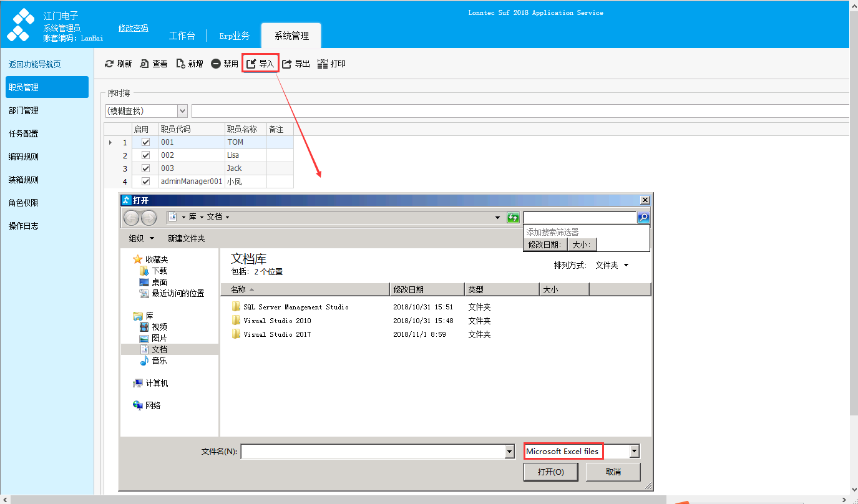Click the 导出 export toolbar icon
This screenshot has width=858, height=504.
tap(287, 64)
